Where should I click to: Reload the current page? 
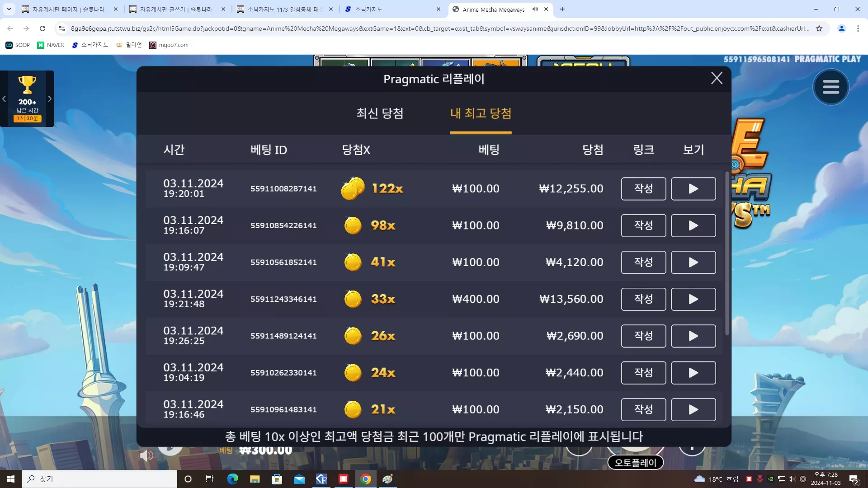tap(42, 28)
